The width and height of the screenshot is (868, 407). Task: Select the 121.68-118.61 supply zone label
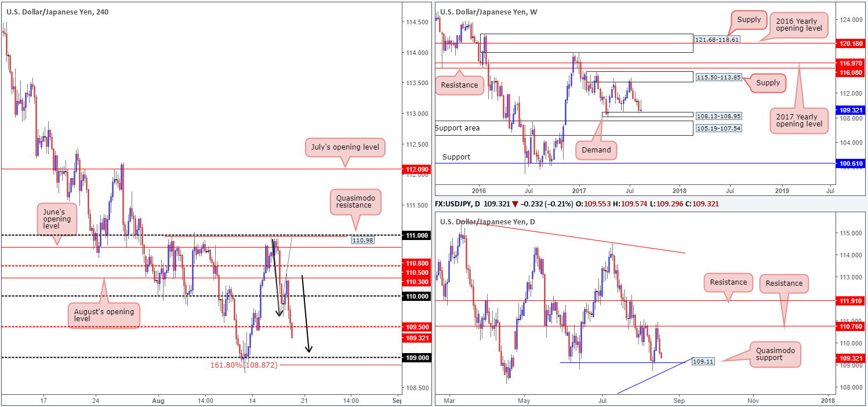point(717,39)
